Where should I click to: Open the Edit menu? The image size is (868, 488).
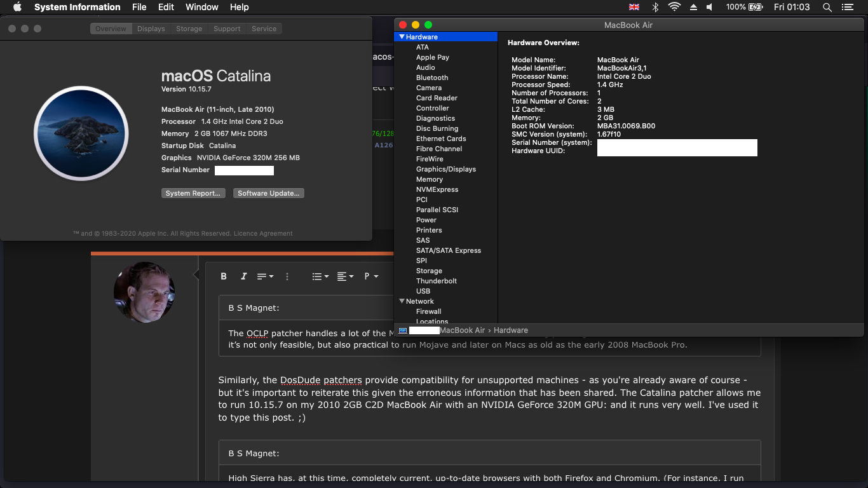tap(166, 7)
